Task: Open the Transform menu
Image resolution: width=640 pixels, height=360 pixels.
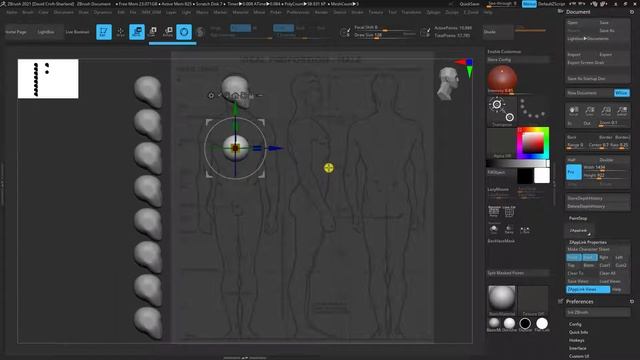Action: pos(411,12)
